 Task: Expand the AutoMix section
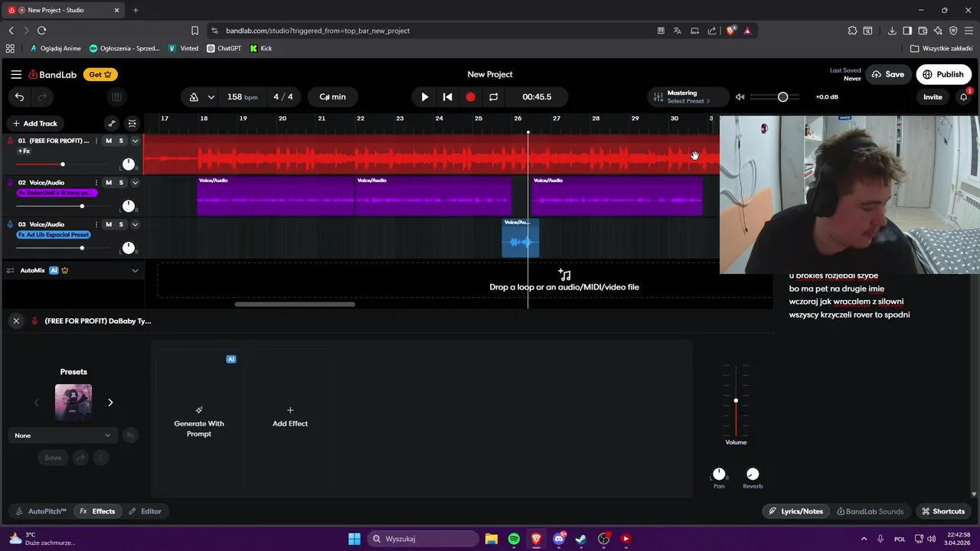135,270
